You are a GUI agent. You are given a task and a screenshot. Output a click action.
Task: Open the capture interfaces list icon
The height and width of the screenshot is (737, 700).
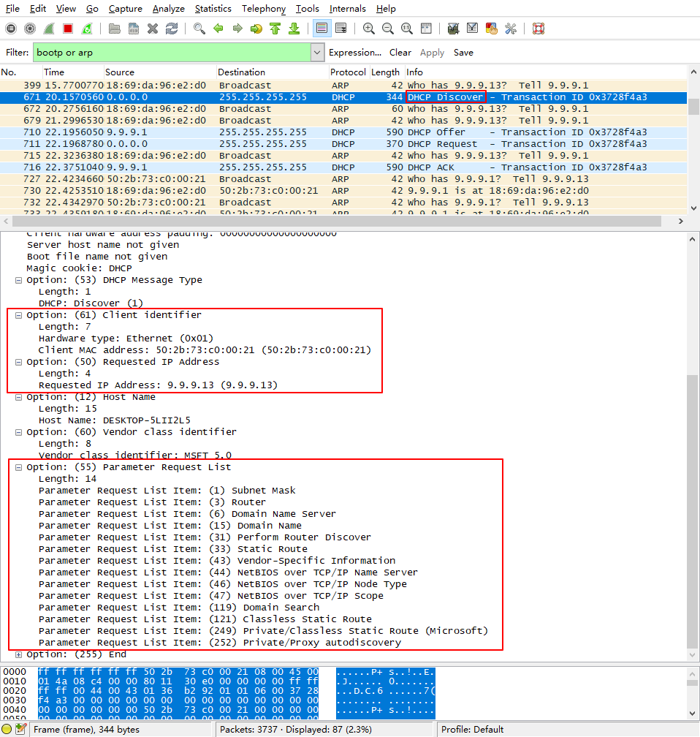coord(11,29)
